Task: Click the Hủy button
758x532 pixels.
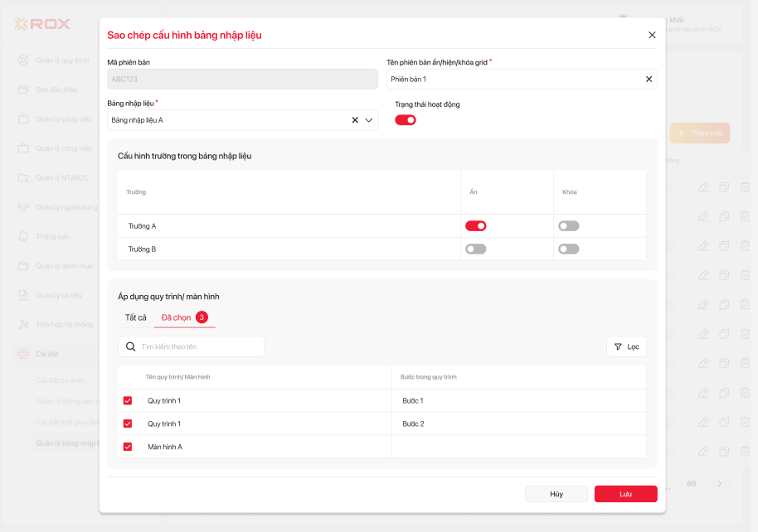Action: pyautogui.click(x=556, y=494)
